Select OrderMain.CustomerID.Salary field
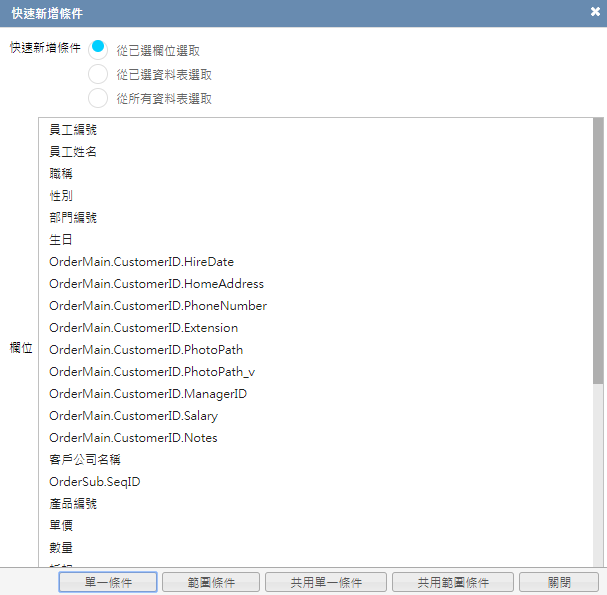This screenshot has height=595, width=607. (133, 416)
